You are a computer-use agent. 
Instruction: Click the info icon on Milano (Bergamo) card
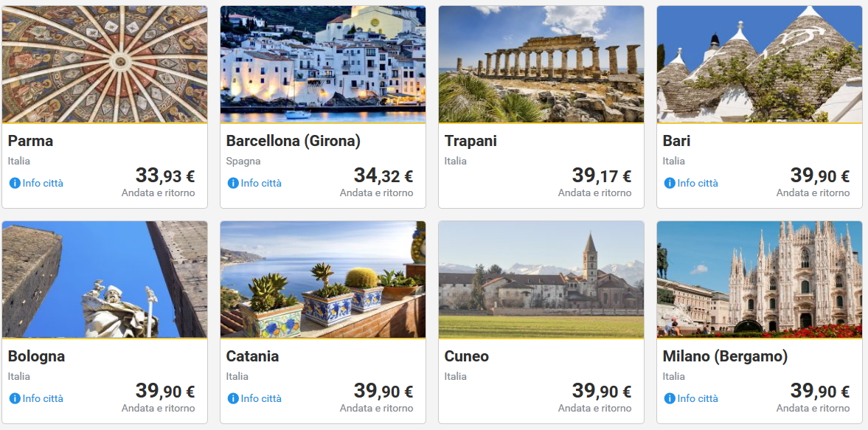pyautogui.click(x=670, y=398)
